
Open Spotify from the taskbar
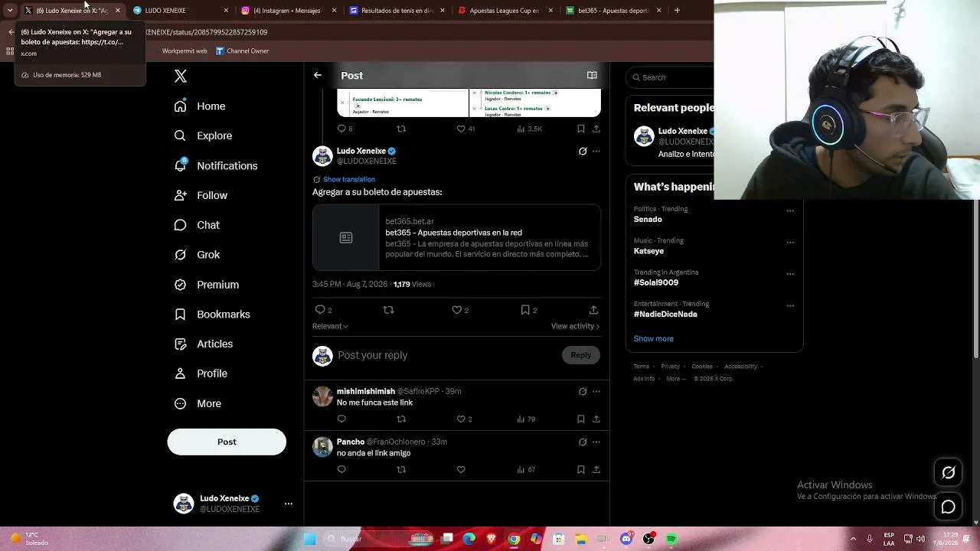(x=671, y=539)
